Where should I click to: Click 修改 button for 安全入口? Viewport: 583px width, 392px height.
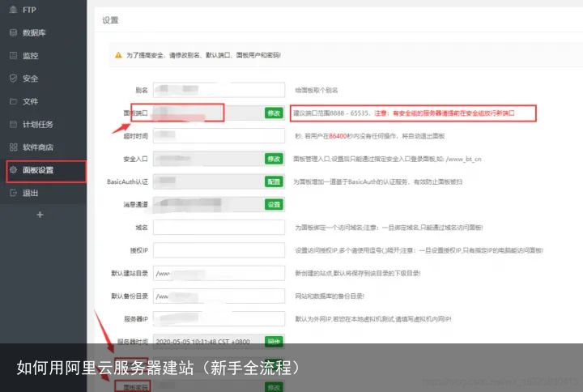(x=274, y=159)
